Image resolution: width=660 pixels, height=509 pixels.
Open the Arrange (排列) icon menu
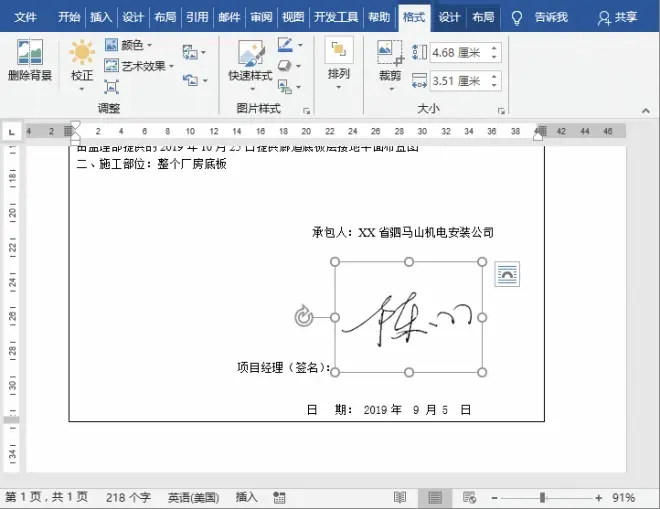click(x=339, y=50)
